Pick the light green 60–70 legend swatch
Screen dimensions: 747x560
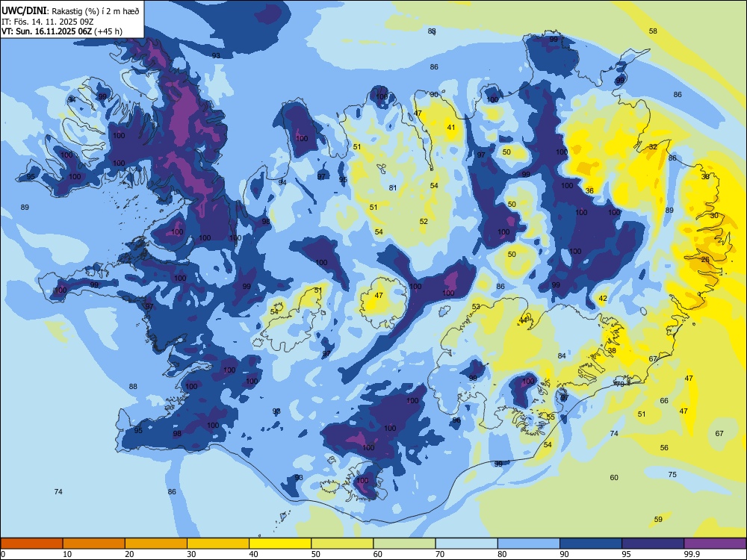coord(404,544)
